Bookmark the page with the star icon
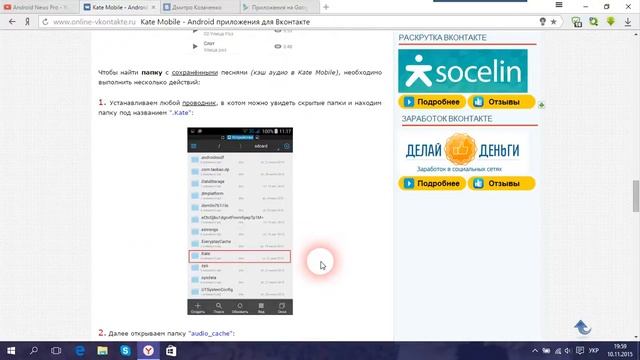Screen dimensions: 640x360 (553, 22)
